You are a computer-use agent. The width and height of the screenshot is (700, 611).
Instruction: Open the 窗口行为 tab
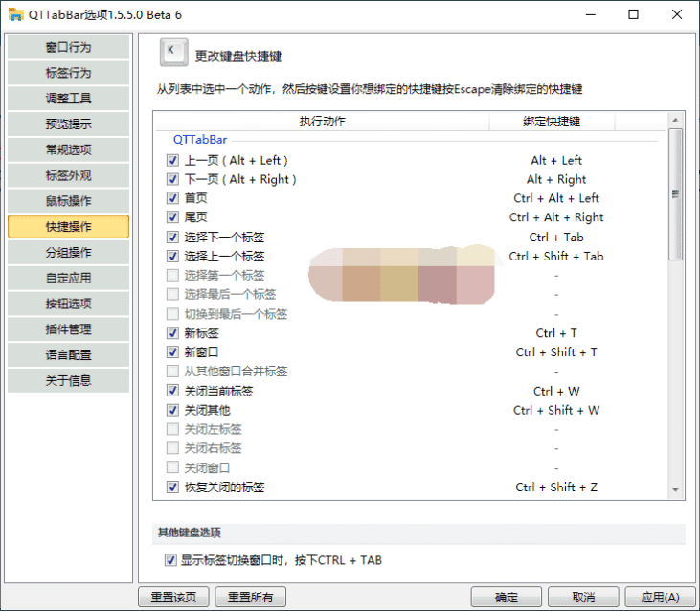click(x=68, y=47)
